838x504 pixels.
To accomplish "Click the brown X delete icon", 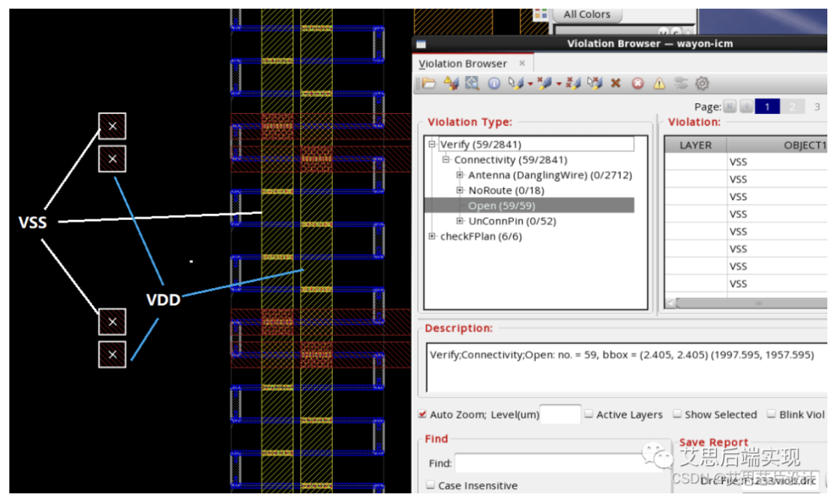I will [616, 83].
